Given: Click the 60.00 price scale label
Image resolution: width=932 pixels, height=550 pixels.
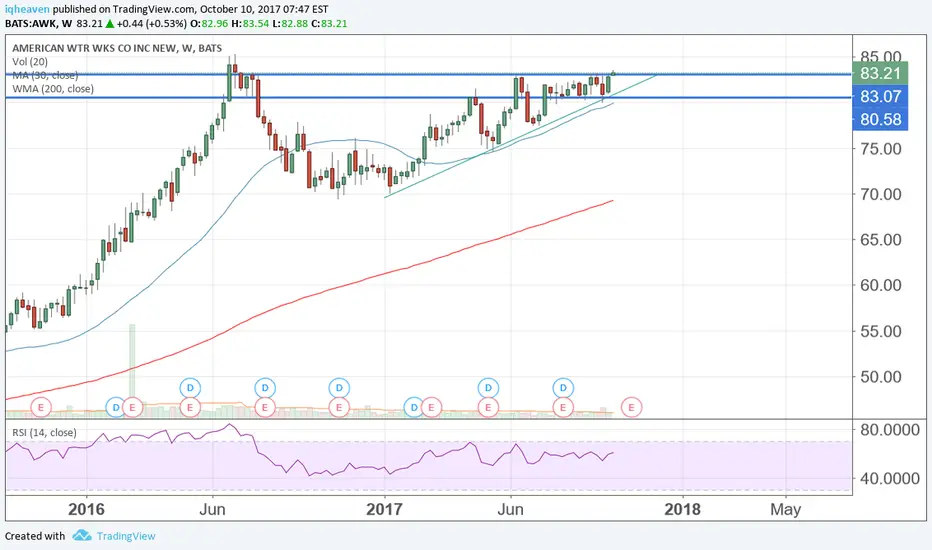Looking at the screenshot, I should (x=881, y=285).
